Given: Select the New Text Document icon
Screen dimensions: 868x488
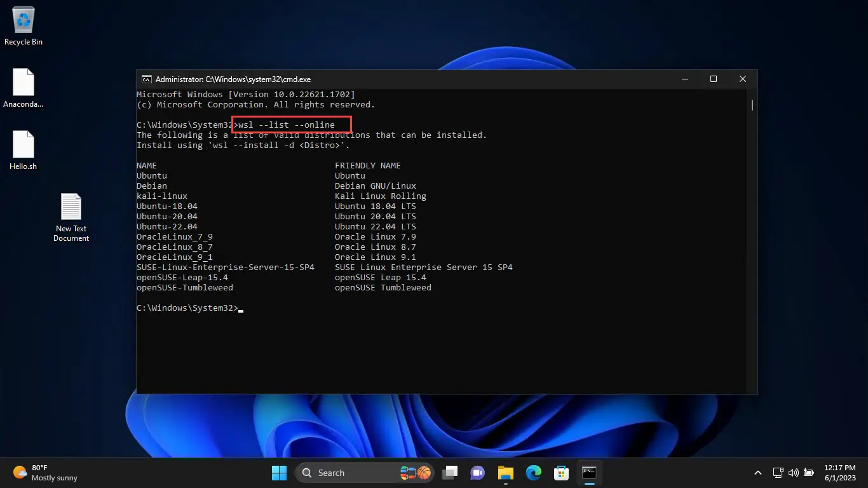Looking at the screenshot, I should (x=71, y=217).
